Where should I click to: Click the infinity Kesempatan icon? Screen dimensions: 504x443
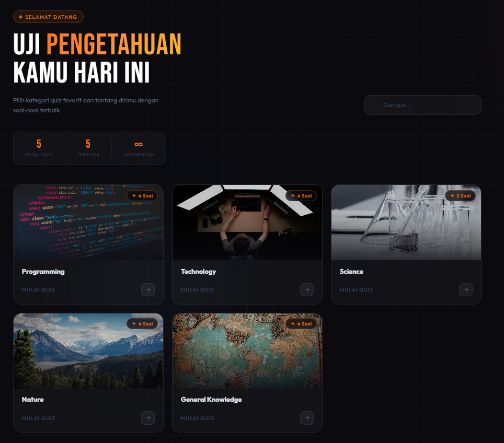(x=139, y=144)
